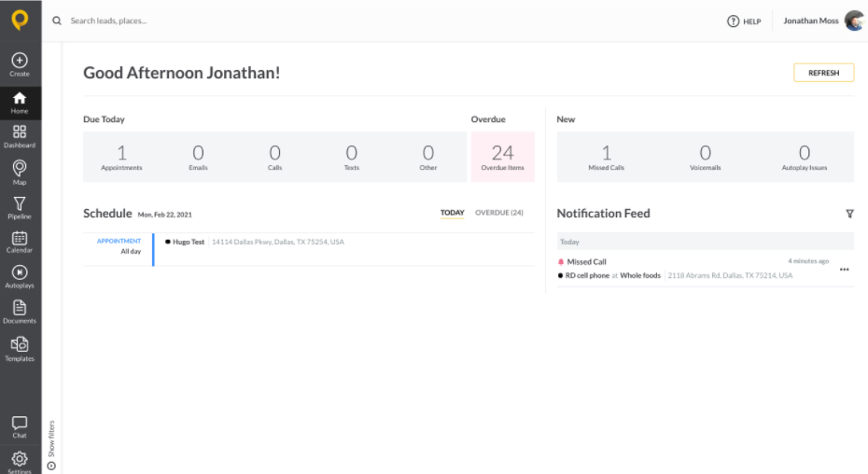Open the 0 Texts due today
Viewport: 868px width, 474px height.
coord(352,157)
